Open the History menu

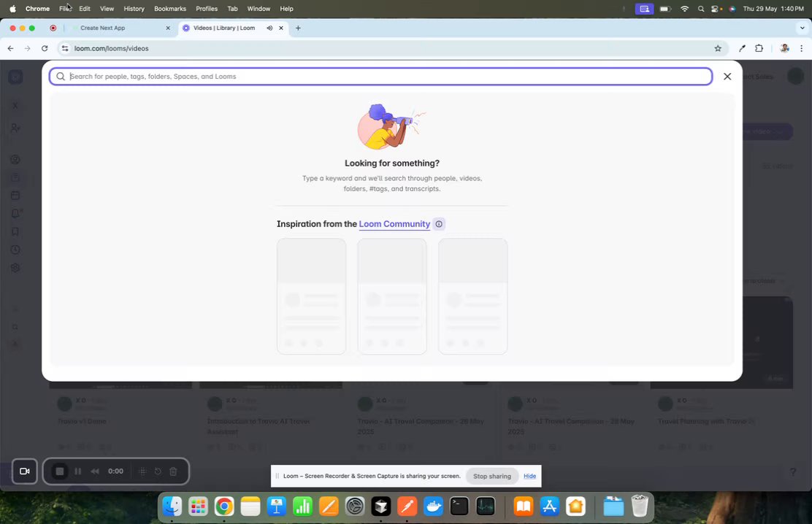coord(134,9)
